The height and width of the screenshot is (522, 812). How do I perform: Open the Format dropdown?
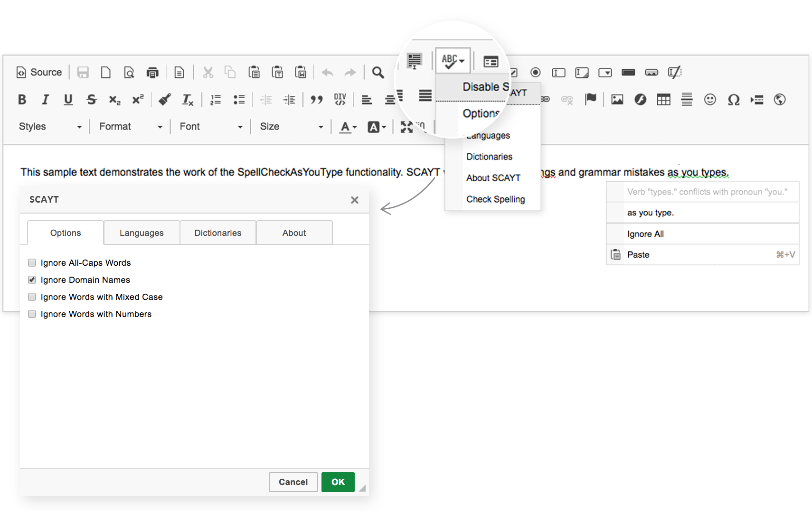tap(131, 127)
